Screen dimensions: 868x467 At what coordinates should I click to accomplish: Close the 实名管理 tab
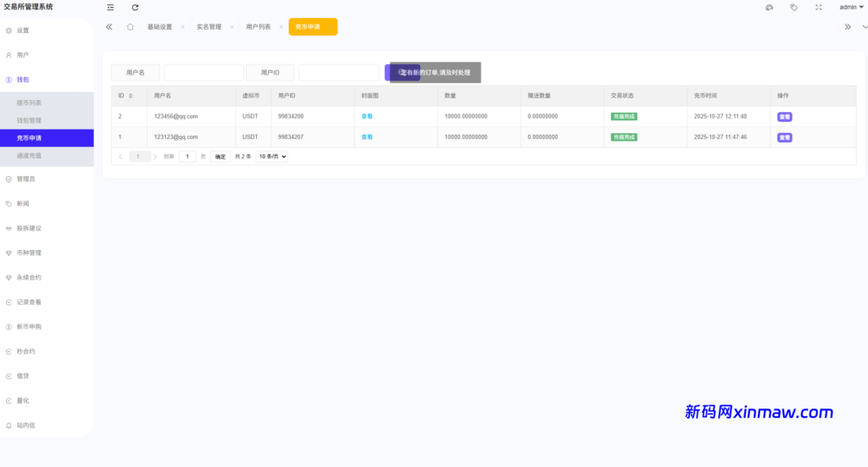tap(232, 27)
